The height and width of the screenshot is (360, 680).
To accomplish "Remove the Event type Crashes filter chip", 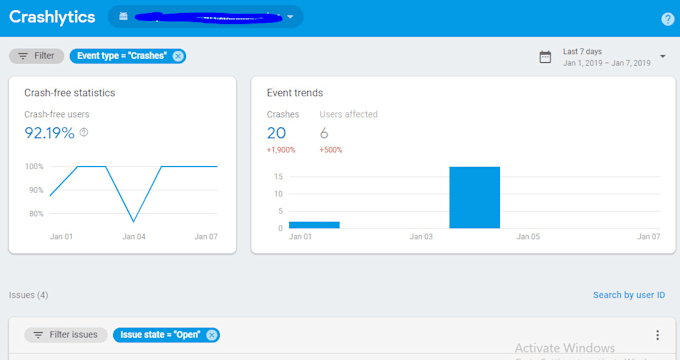I will [x=178, y=56].
